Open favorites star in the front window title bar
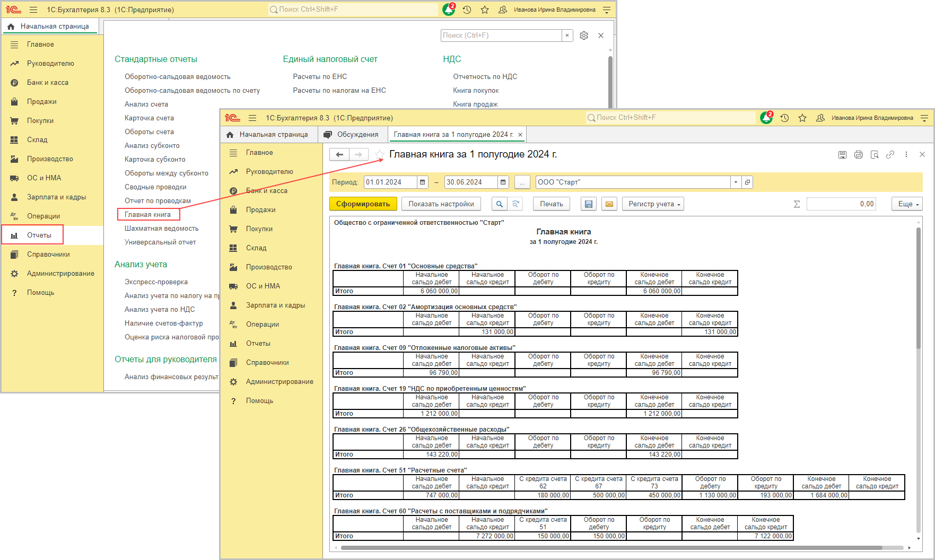 coord(802,118)
